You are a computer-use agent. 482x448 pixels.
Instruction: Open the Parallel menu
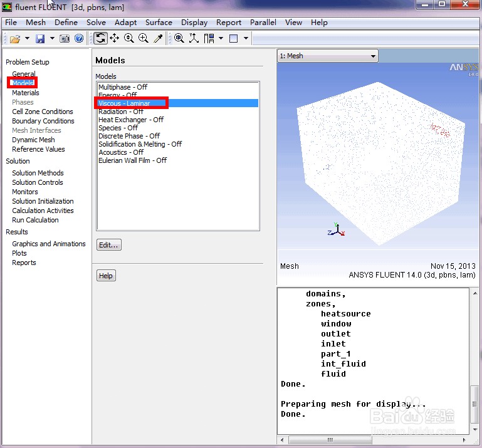tap(263, 23)
